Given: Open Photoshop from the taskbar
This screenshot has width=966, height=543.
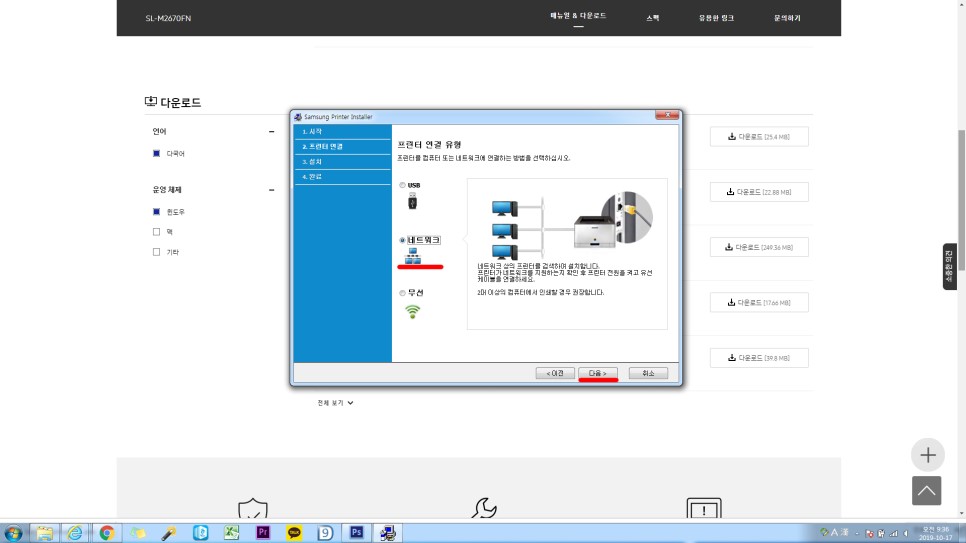Looking at the screenshot, I should tap(356, 533).
